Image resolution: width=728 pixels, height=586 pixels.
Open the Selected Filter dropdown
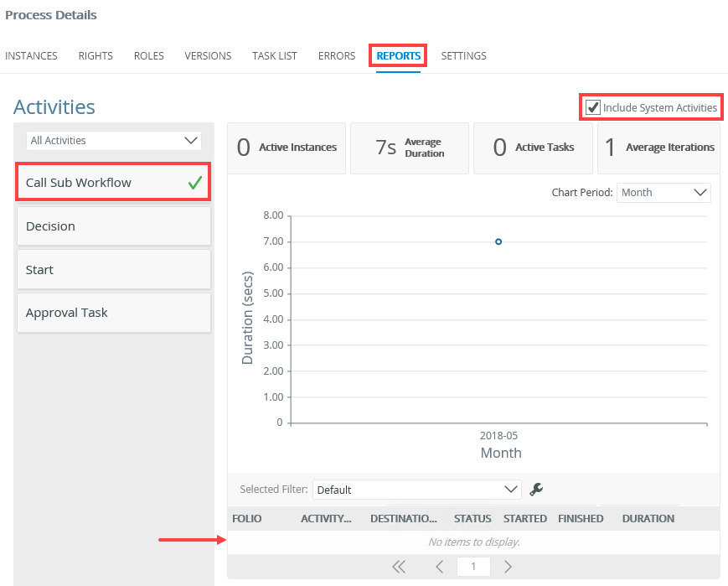[x=416, y=490]
